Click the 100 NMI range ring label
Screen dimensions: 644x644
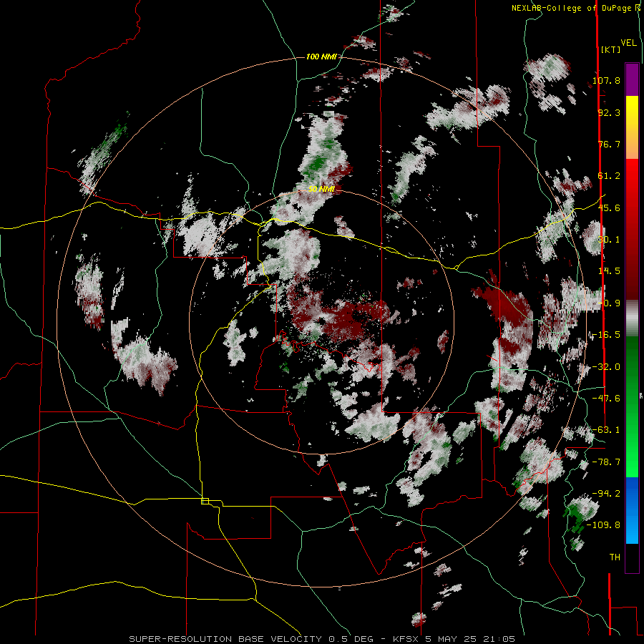[x=321, y=57]
